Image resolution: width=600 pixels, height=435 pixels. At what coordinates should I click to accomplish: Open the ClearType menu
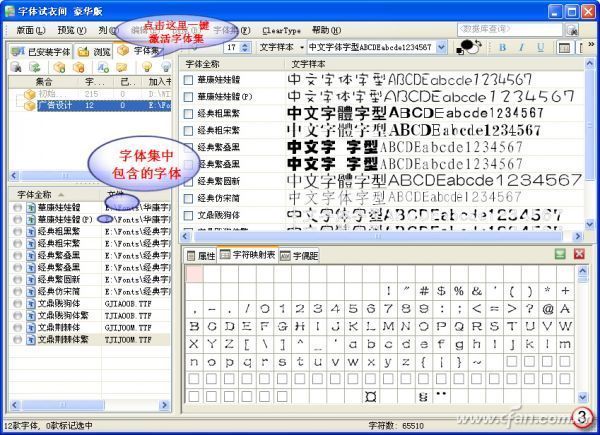(x=281, y=30)
